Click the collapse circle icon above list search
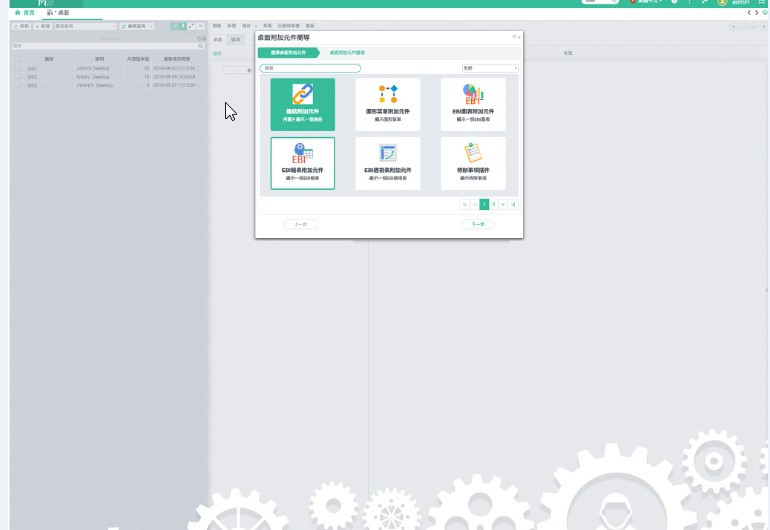This screenshot has width=770, height=530. tap(199, 38)
